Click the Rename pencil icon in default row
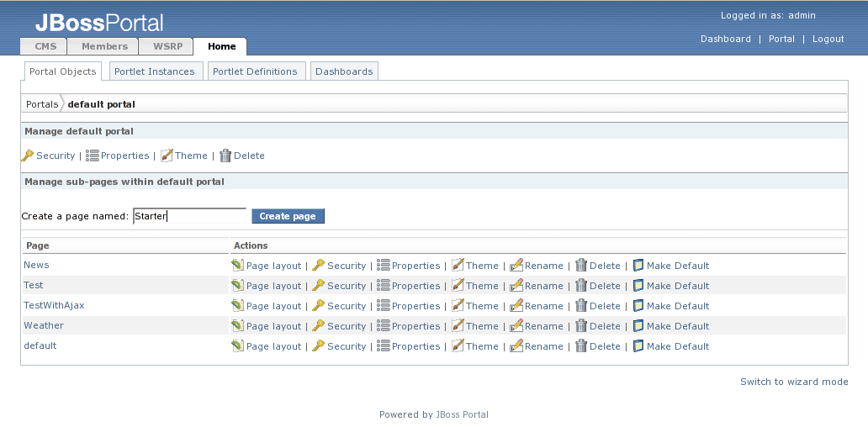 click(x=516, y=346)
